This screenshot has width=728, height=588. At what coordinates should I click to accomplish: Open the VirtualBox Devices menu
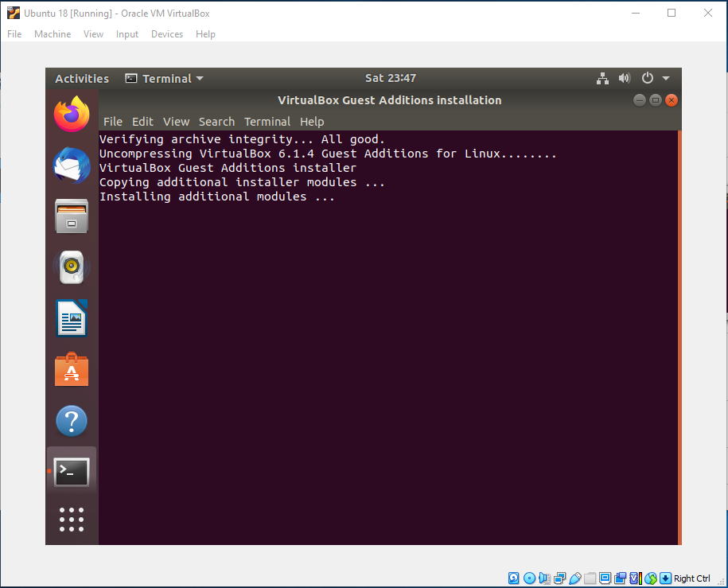[167, 34]
